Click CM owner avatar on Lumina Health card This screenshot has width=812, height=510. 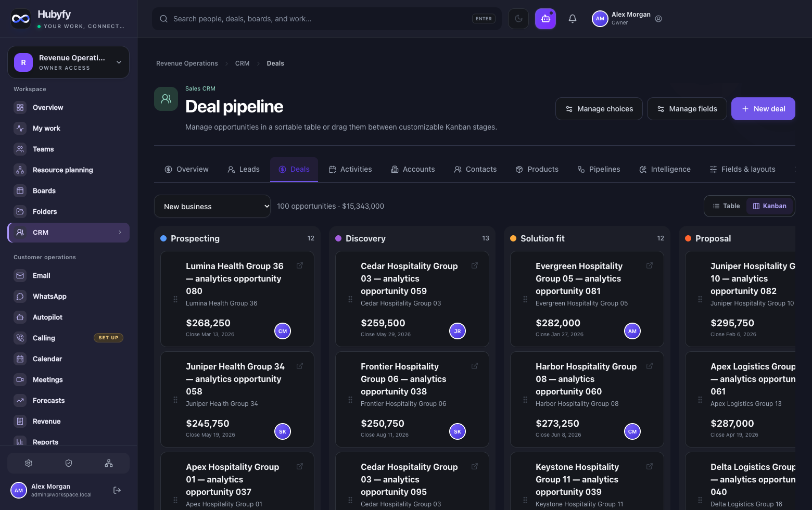(x=283, y=331)
